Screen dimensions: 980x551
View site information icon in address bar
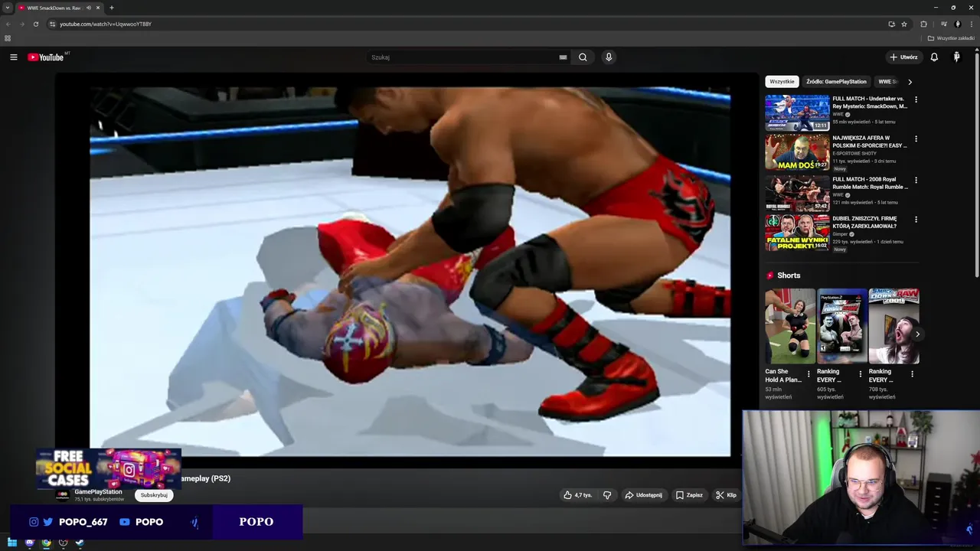tap(52, 24)
